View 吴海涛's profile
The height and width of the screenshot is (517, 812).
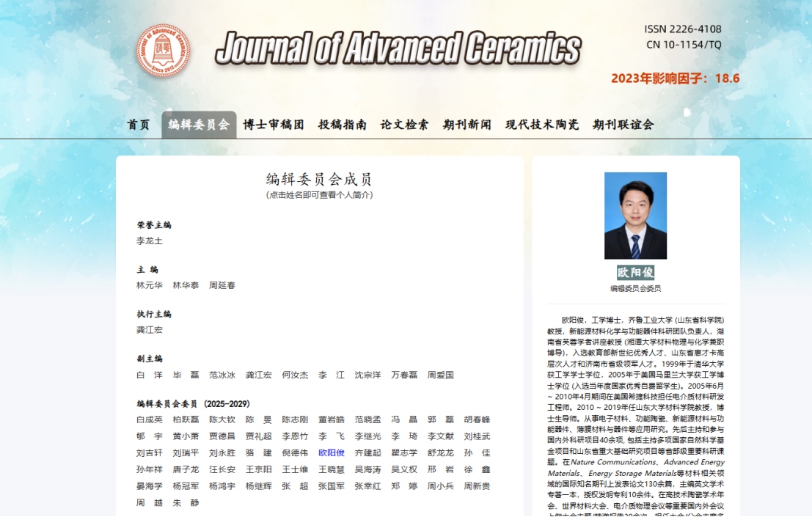click(x=367, y=469)
